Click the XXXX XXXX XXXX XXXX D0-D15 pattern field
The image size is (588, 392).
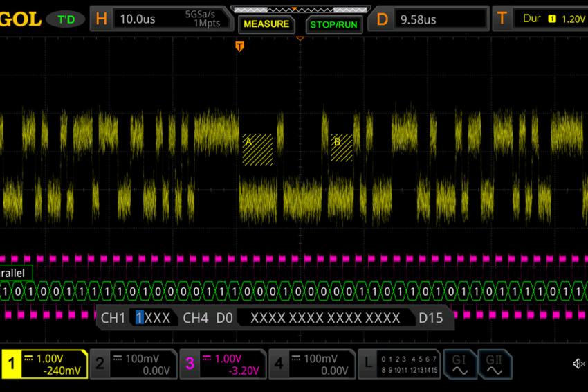(x=325, y=318)
